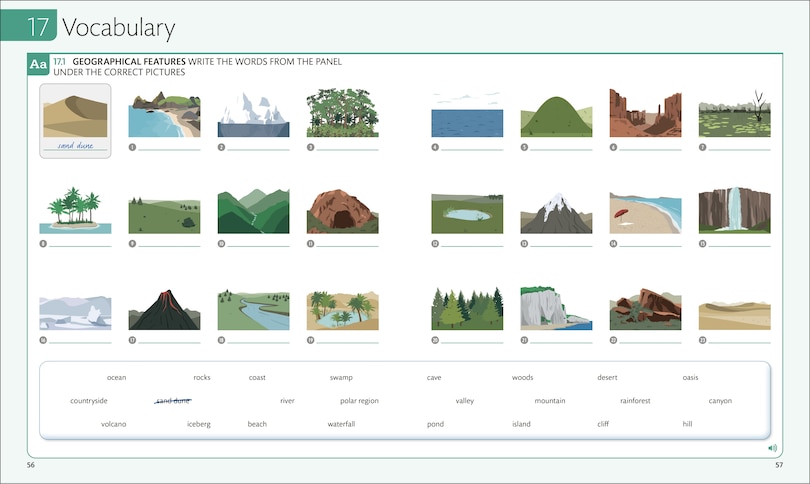Viewport: 810px width, 484px height.
Task: Click the waterfall picture
Action: (x=734, y=211)
